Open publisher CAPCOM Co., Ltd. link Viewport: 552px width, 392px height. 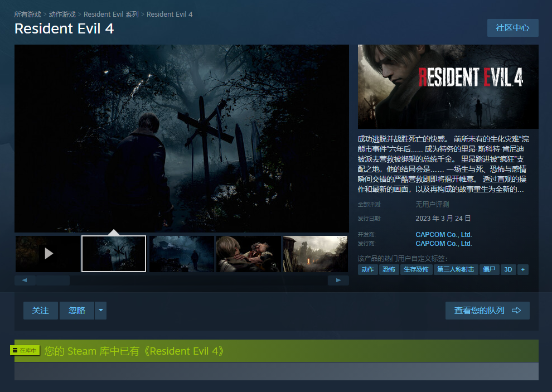[444, 244]
